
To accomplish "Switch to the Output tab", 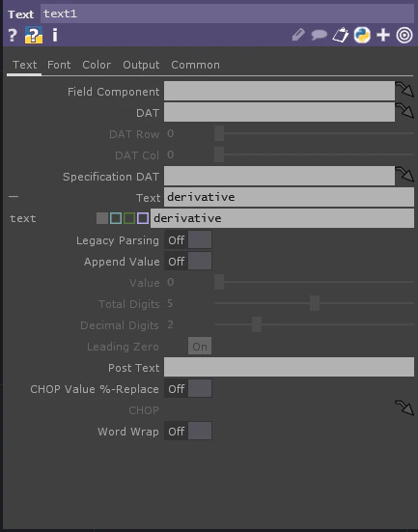I will [x=141, y=65].
